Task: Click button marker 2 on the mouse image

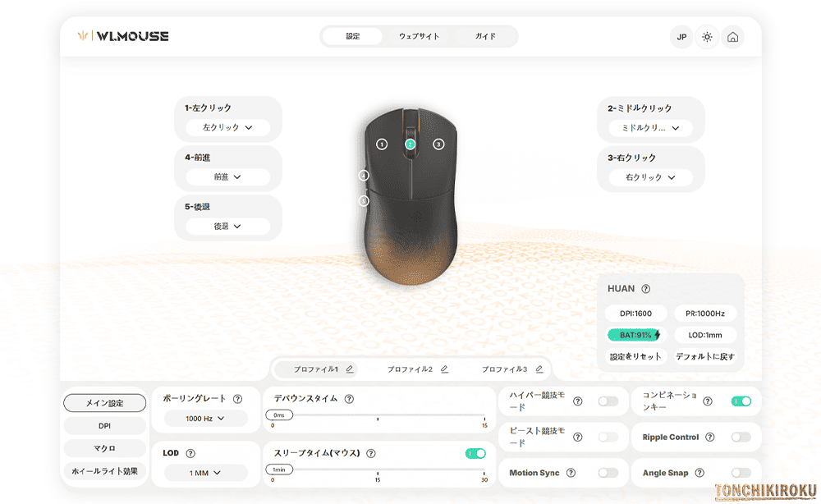Action: (x=409, y=144)
